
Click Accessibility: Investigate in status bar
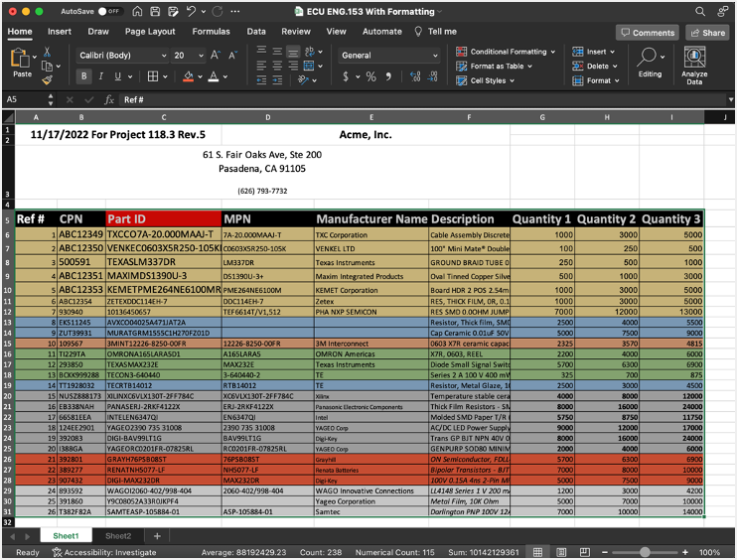pos(104,552)
